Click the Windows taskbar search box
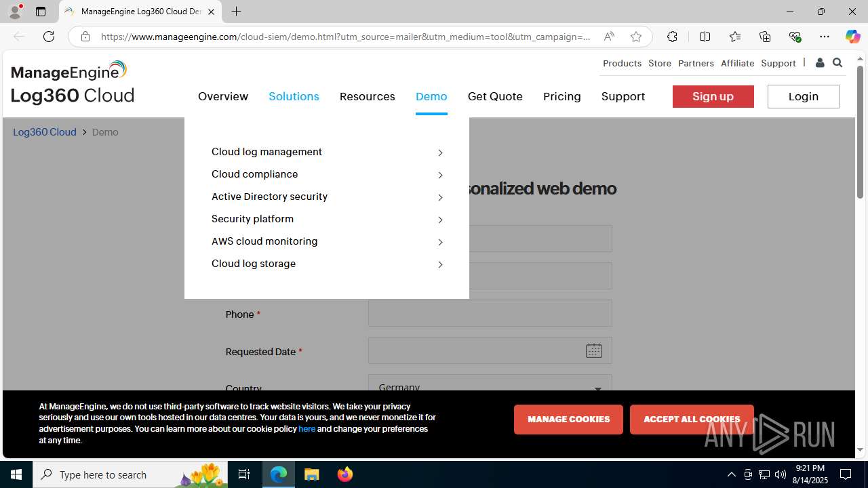 tap(130, 474)
